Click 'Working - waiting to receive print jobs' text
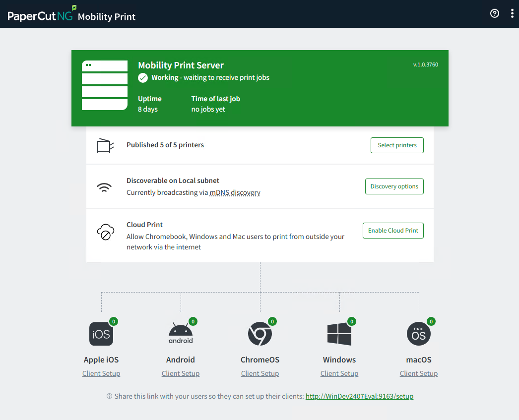Screen dimensions: 519x420 (210, 77)
